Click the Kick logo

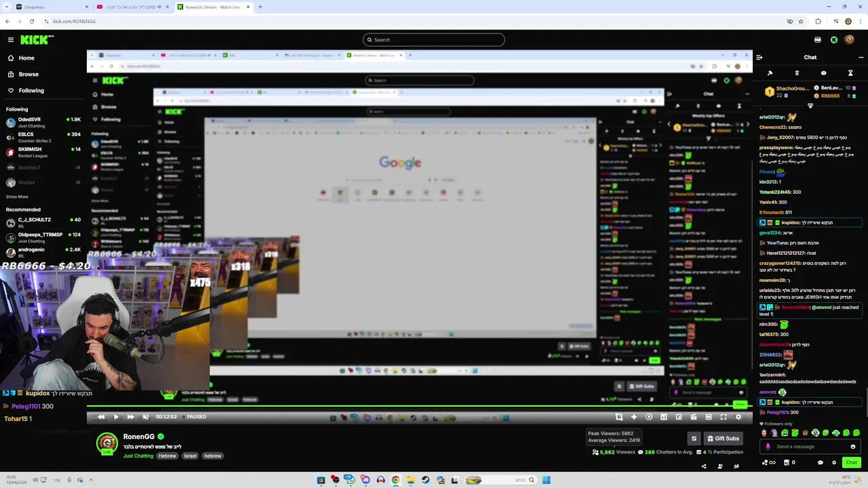point(37,40)
